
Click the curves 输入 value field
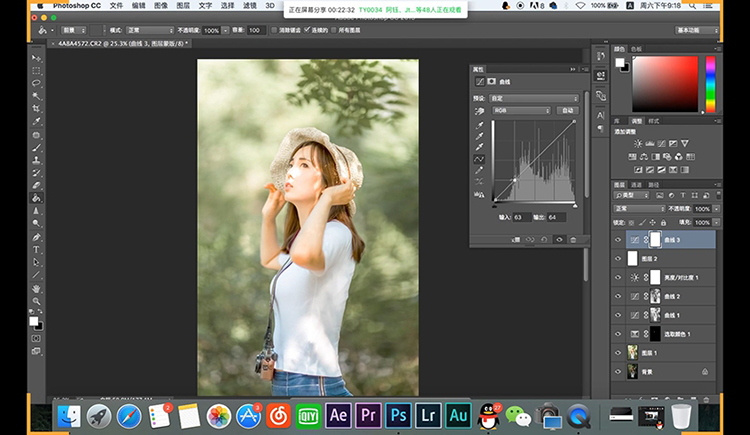coord(521,217)
